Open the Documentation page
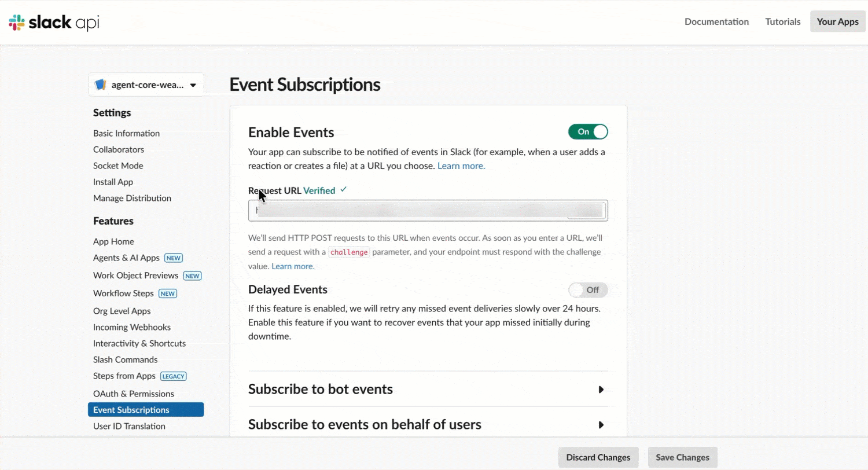Screen dimensions: 868x470 click(x=716, y=21)
